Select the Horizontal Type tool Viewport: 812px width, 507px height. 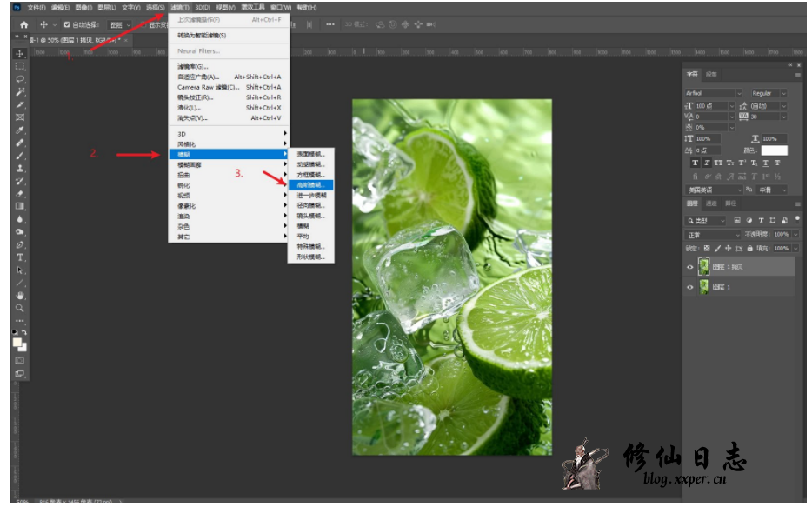click(20, 257)
